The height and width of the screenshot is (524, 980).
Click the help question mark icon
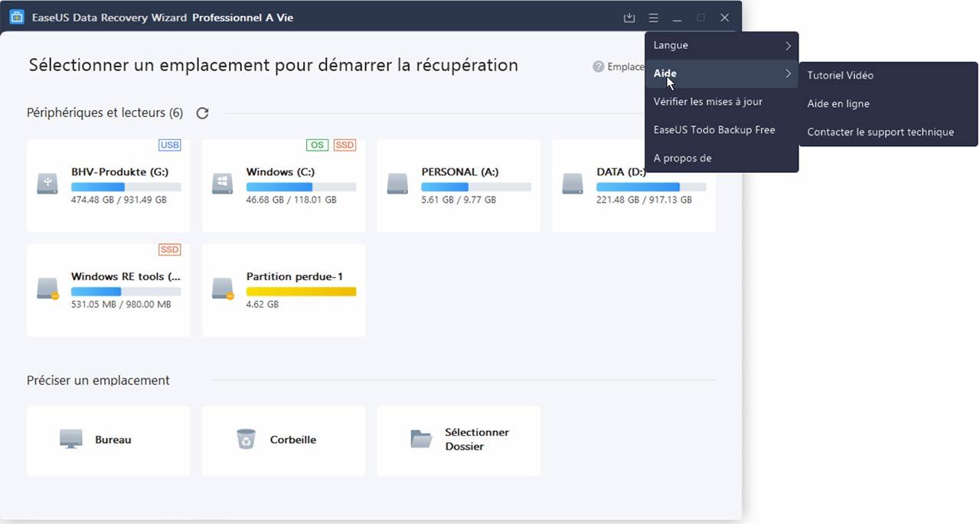599,67
